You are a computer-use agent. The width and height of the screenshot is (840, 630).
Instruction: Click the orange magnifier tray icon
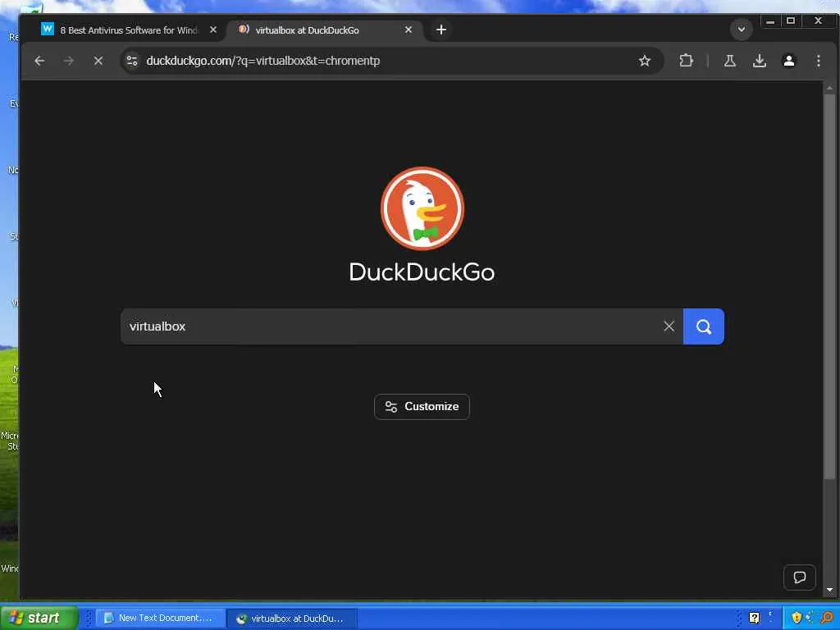click(x=828, y=619)
